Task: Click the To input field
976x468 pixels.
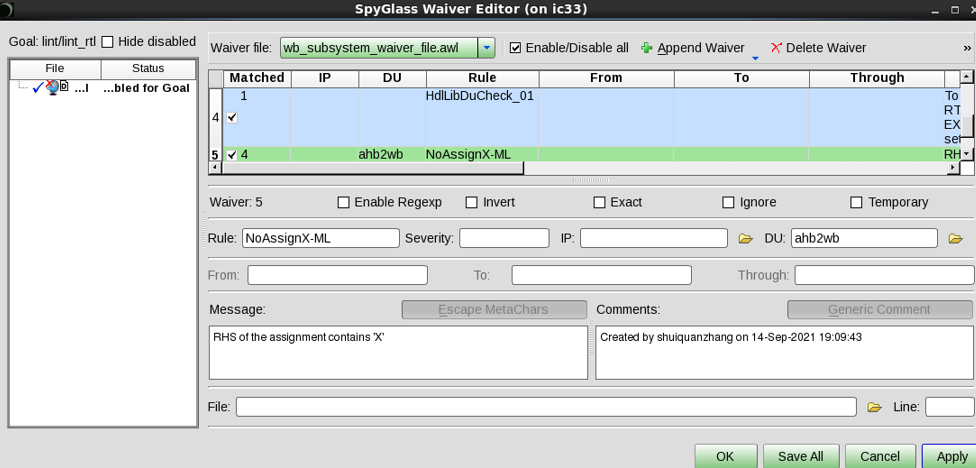Action: coord(601,275)
